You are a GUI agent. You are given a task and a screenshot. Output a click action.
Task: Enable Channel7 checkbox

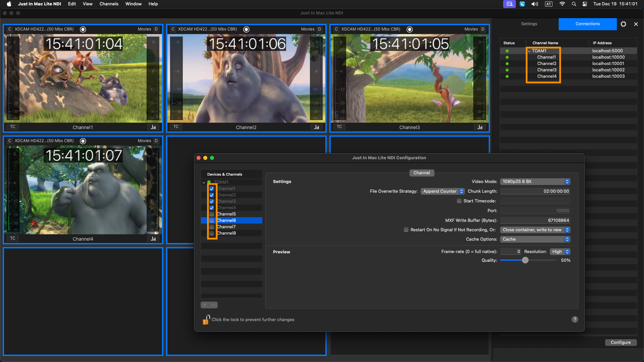coord(212,227)
